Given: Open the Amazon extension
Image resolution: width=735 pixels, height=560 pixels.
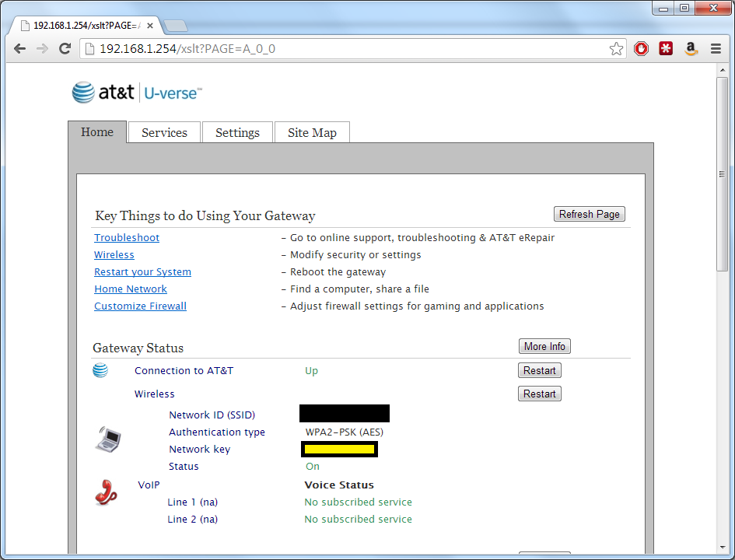Looking at the screenshot, I should pyautogui.click(x=691, y=49).
